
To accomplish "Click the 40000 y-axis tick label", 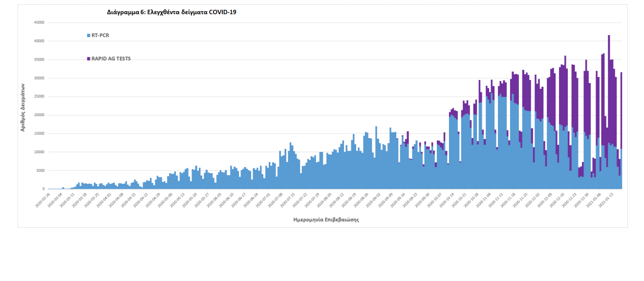I will click(x=39, y=41).
